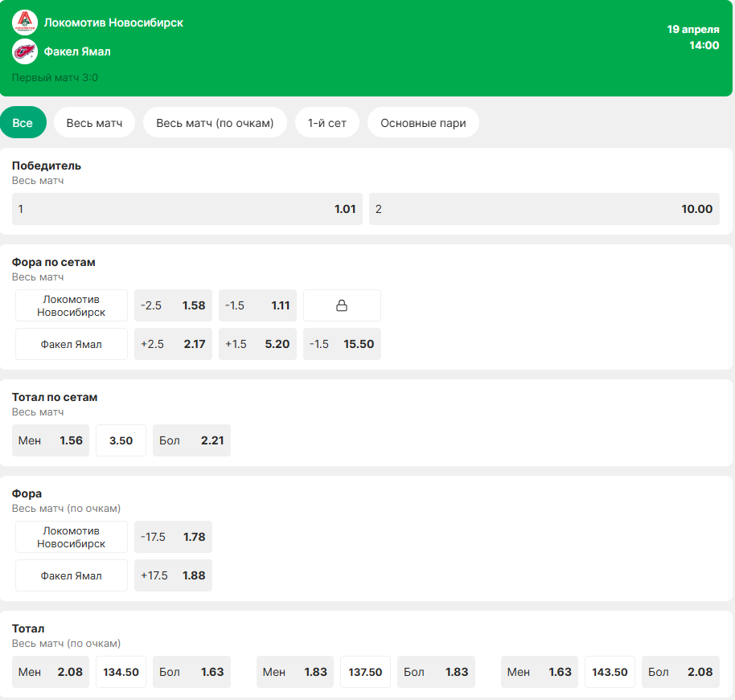
Task: Select under 134.50 points at 2.08
Action: [51, 672]
